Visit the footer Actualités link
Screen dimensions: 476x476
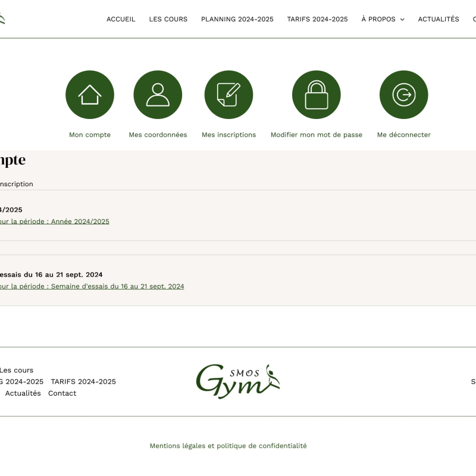point(23,393)
